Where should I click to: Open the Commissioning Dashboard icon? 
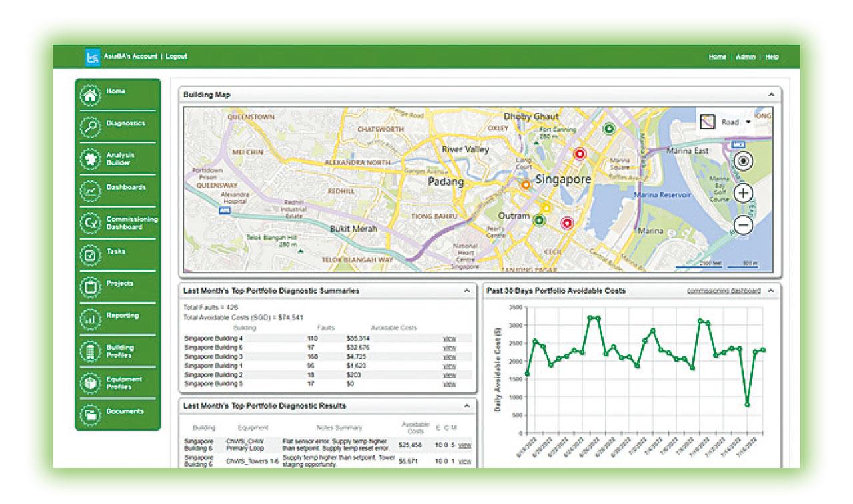(90, 223)
